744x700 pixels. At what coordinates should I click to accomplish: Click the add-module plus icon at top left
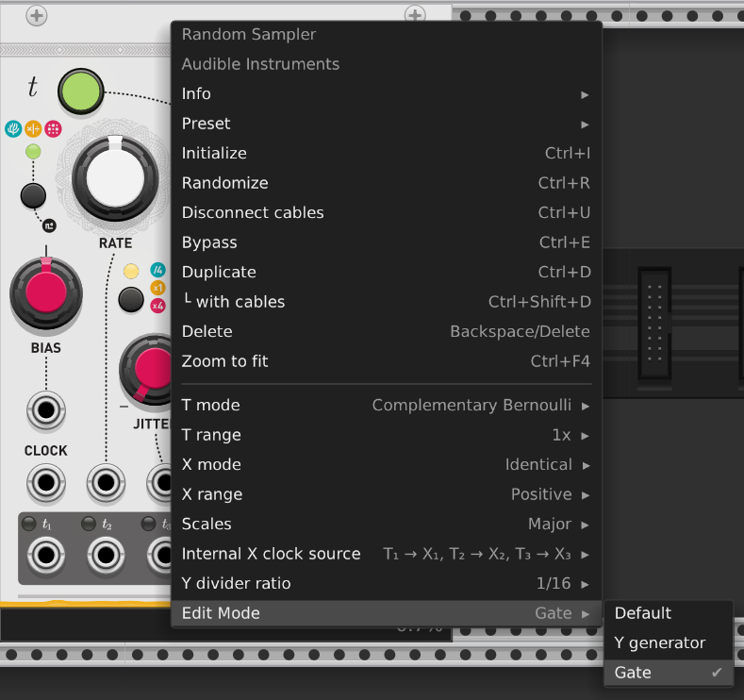coord(36,15)
